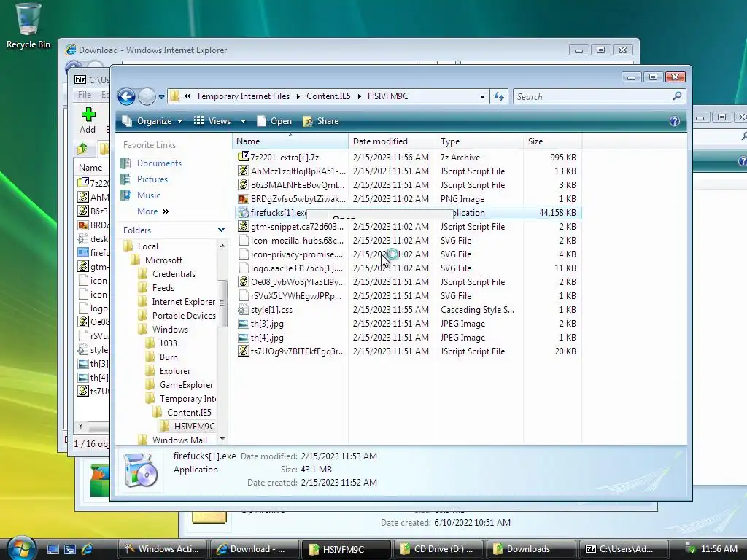The width and height of the screenshot is (747, 560).
Task: Select Burn folder in tree
Action: click(x=169, y=357)
